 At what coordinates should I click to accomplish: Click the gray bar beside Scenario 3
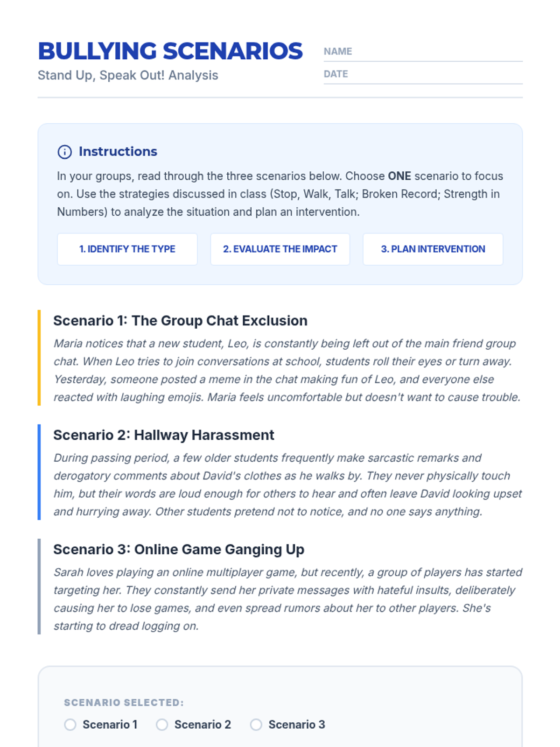(x=39, y=586)
